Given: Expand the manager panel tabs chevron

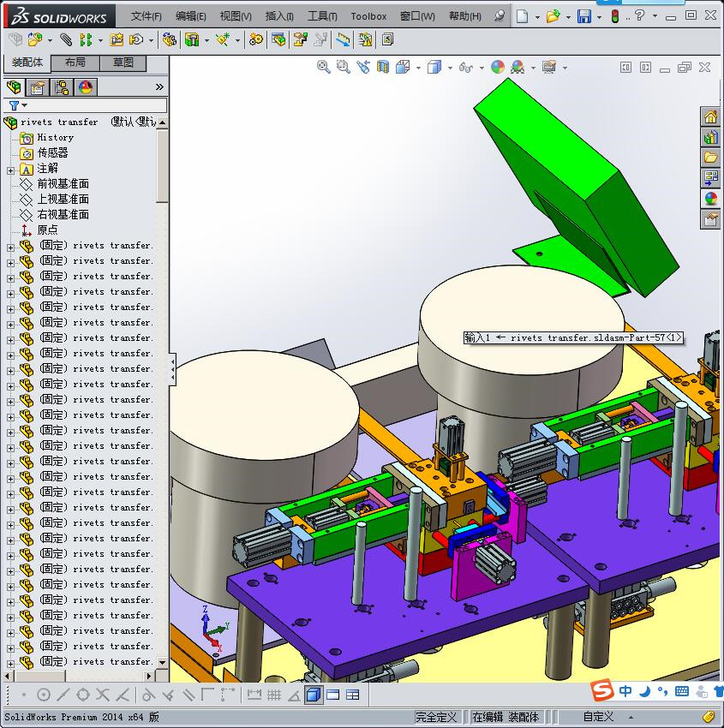Looking at the screenshot, I should coord(159,87).
